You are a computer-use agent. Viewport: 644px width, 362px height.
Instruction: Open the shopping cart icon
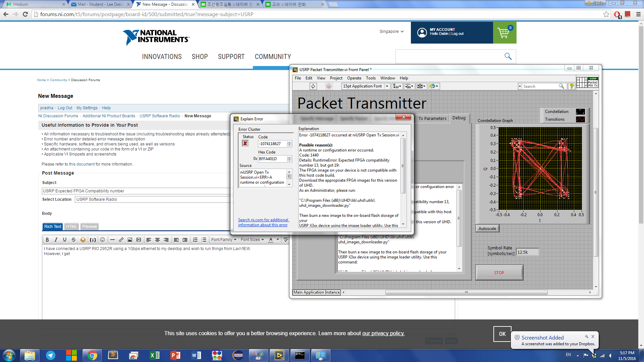coord(504,33)
